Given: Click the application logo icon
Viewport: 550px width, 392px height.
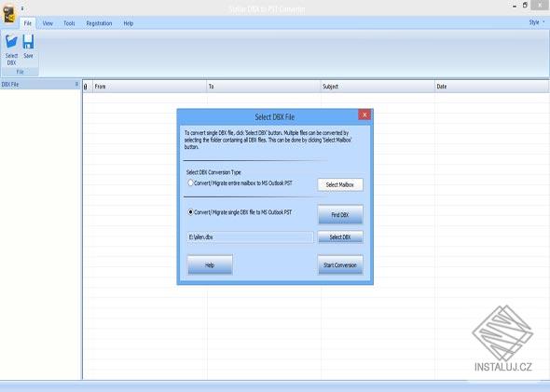Looking at the screenshot, I should [8, 14].
